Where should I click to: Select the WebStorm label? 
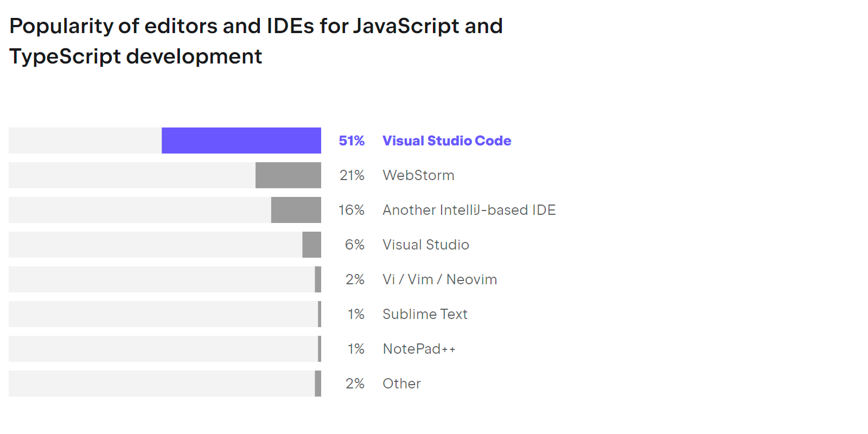click(x=418, y=175)
